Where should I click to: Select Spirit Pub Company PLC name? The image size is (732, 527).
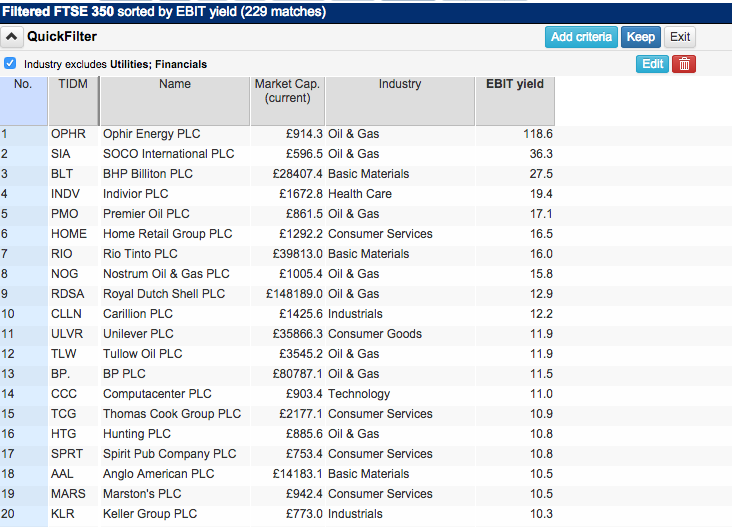(170, 454)
